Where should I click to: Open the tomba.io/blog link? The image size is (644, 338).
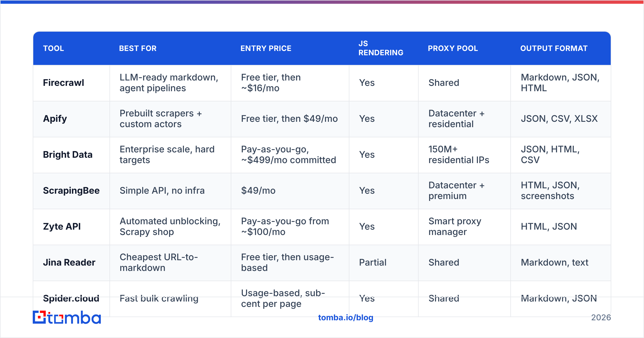pyautogui.click(x=346, y=318)
